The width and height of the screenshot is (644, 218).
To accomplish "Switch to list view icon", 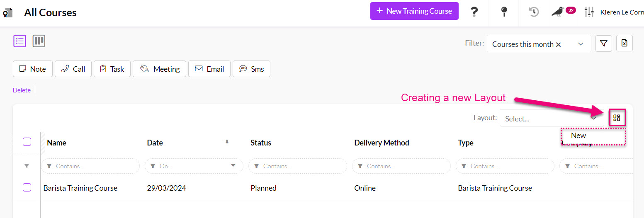I will (20, 41).
